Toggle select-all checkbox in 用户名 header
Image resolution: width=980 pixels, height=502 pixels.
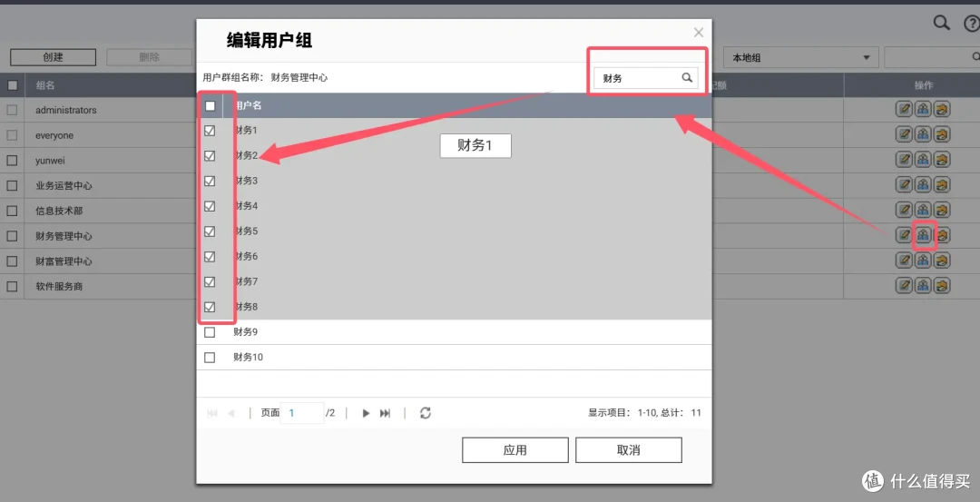pyautogui.click(x=210, y=105)
